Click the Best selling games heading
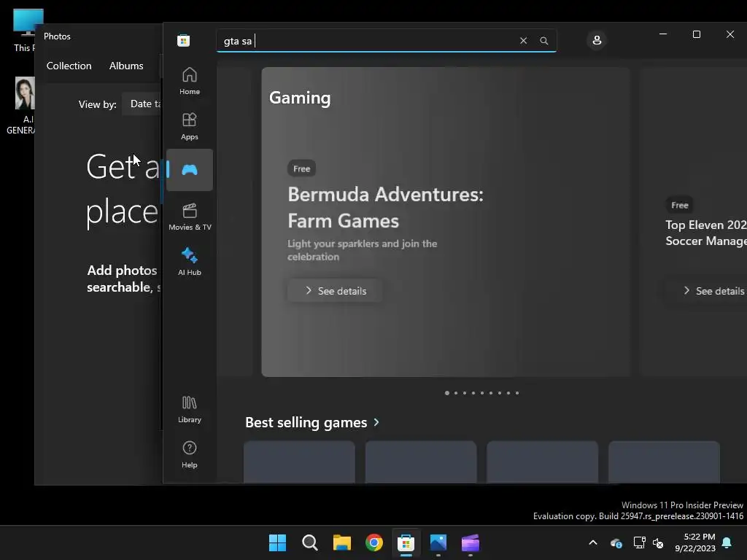The image size is (747, 560). (x=306, y=422)
